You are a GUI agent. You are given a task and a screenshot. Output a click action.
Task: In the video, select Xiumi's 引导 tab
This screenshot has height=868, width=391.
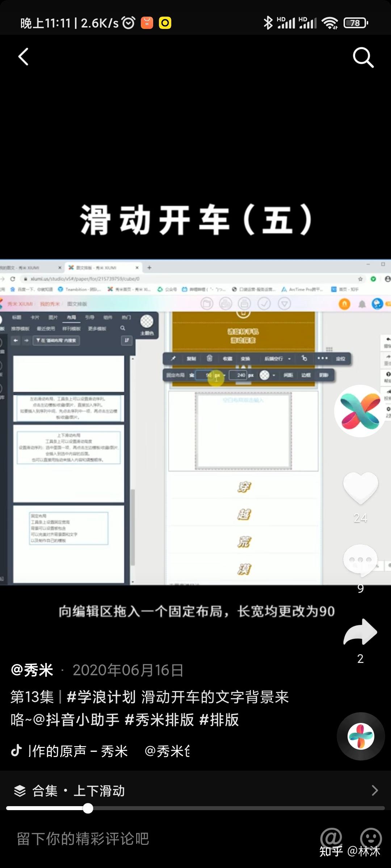tap(89, 317)
